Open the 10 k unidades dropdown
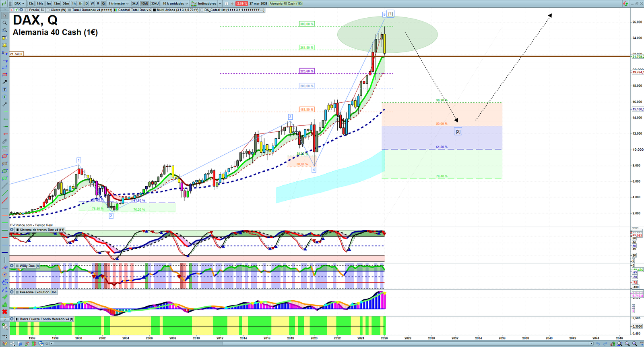This screenshot has height=347, width=644. [175, 4]
